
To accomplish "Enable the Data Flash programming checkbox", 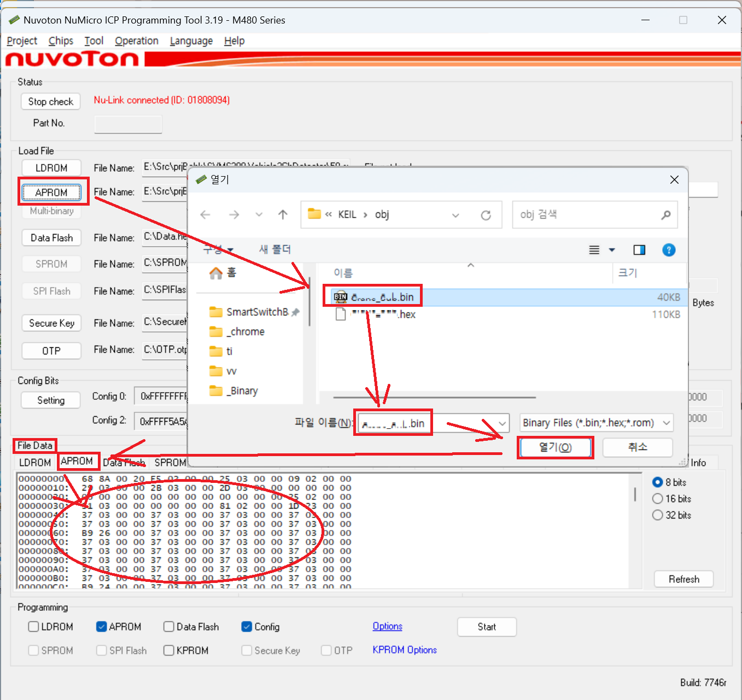I will pos(169,627).
